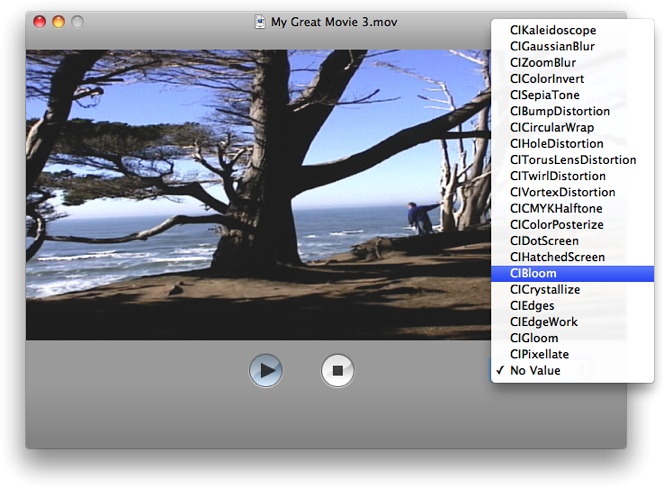
Task: Select the CIBumpDistortion filter
Action: click(558, 111)
